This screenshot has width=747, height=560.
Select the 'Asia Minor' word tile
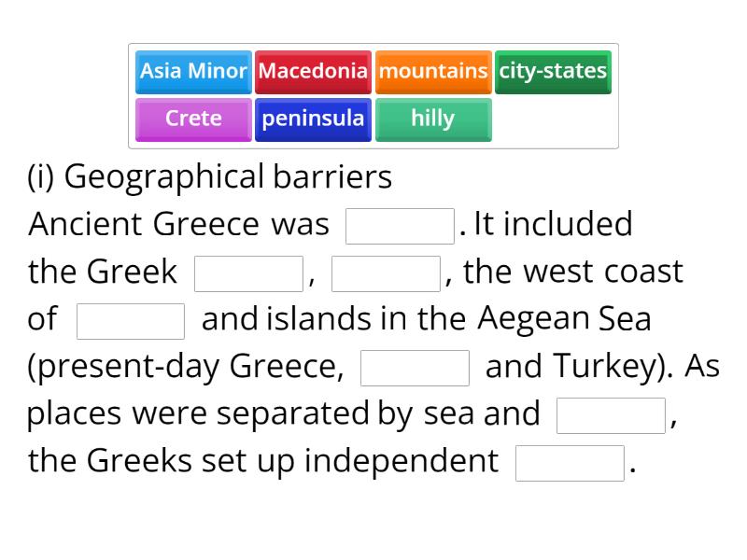(x=192, y=71)
